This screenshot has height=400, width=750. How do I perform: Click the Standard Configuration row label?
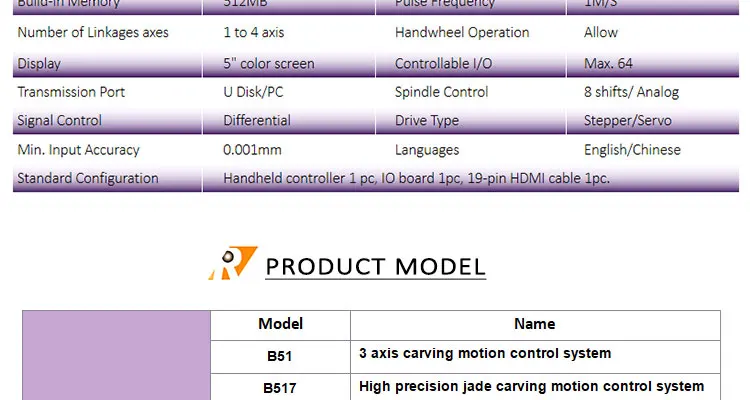[x=88, y=179]
